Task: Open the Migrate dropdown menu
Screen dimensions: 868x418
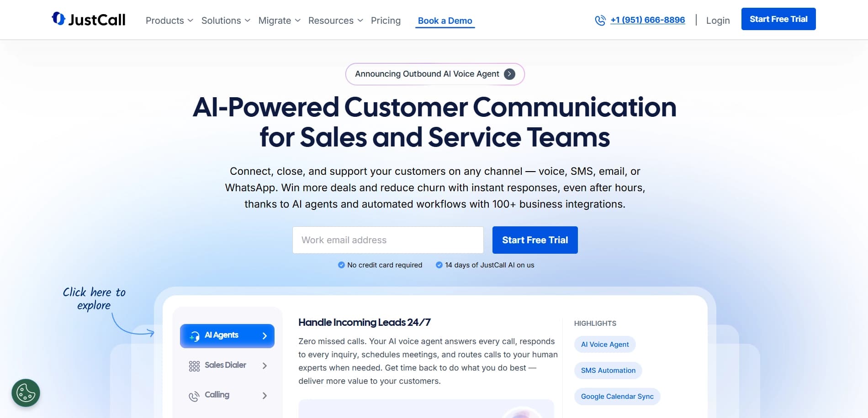Action: [x=279, y=21]
